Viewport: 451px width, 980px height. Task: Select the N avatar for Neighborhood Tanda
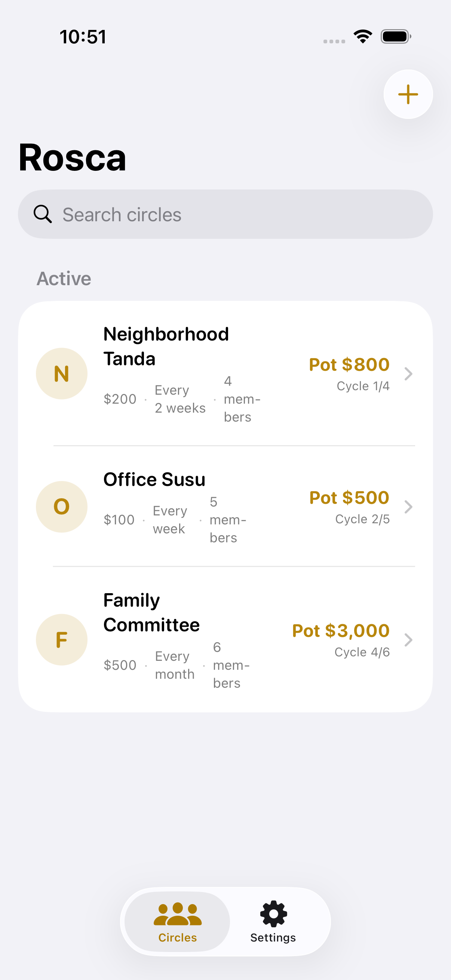(x=62, y=374)
